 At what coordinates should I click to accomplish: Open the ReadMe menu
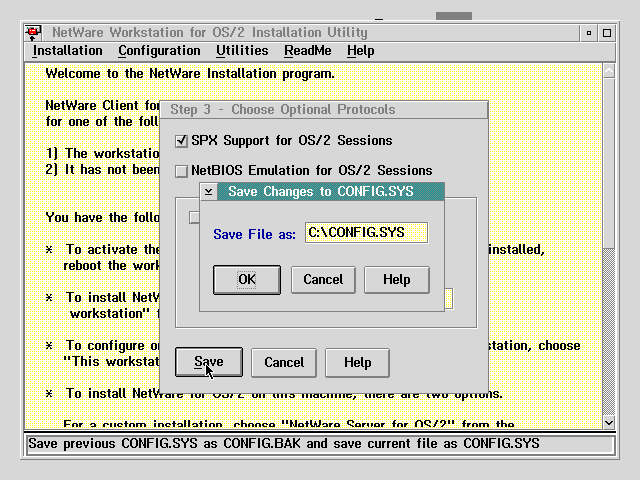308,51
